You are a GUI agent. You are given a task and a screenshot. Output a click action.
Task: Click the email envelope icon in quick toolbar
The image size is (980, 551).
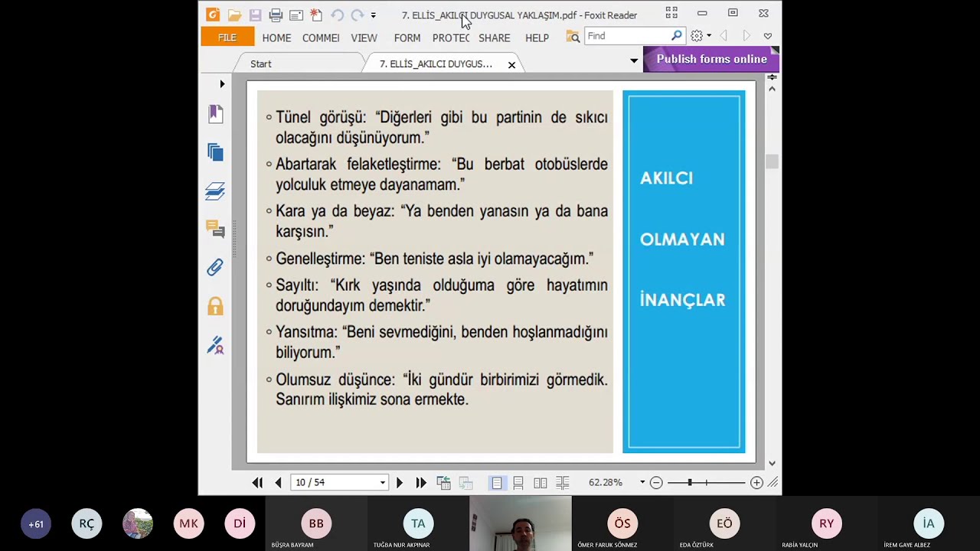(x=296, y=15)
